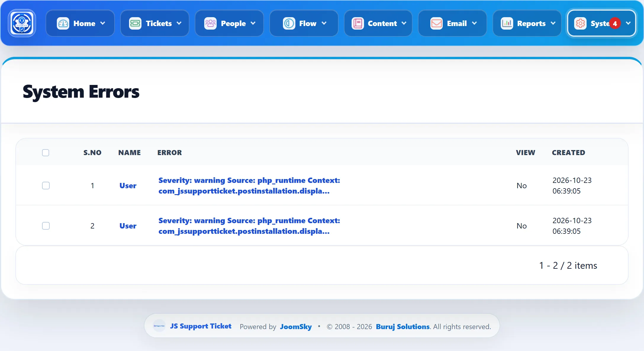
Task: Open the Reports menu label
Action: pos(531,23)
